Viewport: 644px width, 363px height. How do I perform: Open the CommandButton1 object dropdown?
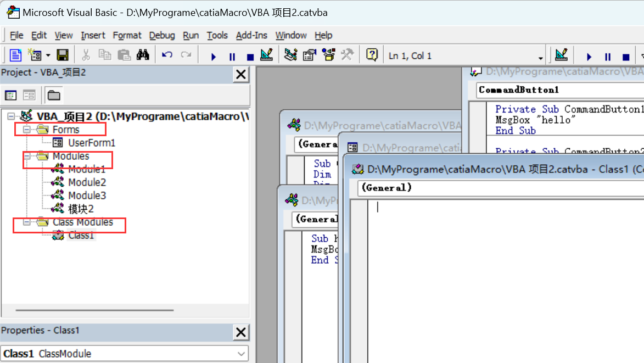coord(560,90)
